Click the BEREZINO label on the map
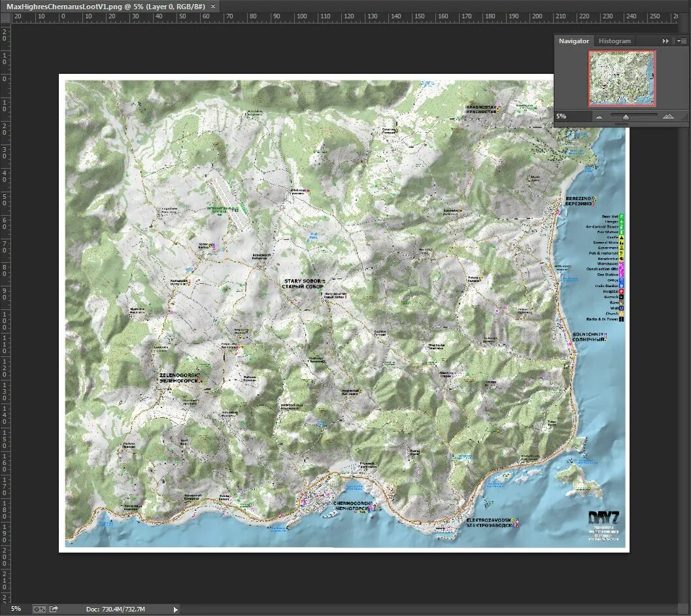Screen dimensions: 691x616 click(578, 199)
